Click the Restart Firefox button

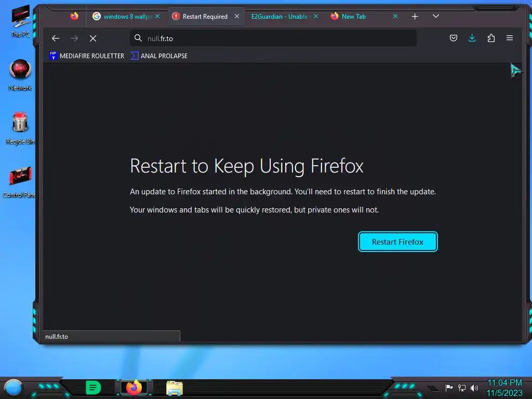click(397, 242)
